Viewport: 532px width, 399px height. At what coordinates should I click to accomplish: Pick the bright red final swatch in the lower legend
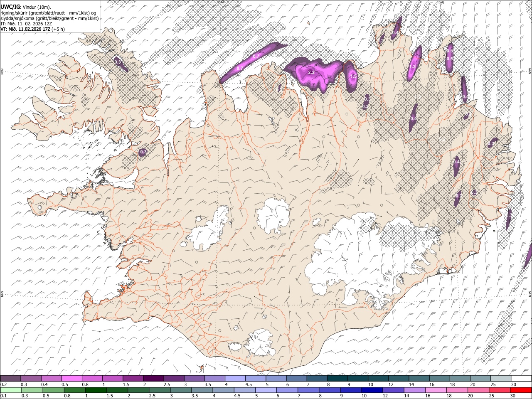[x=521, y=390]
